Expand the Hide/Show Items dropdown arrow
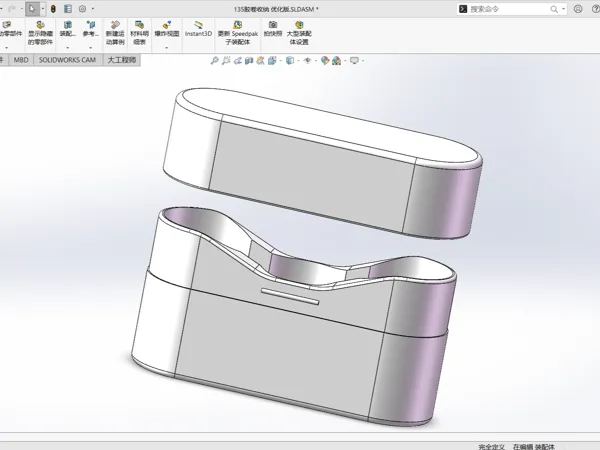Screen dimensions: 600x450 [x=316, y=60]
